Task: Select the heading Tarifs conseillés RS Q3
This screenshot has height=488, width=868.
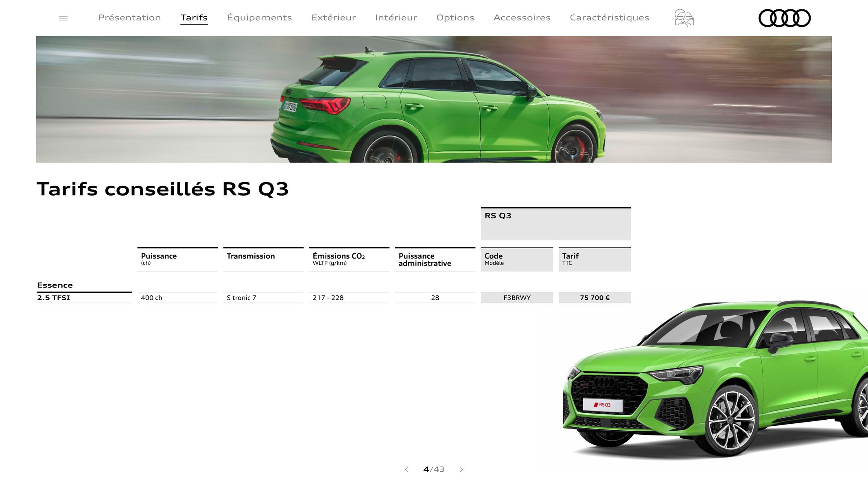Action: coord(163,189)
